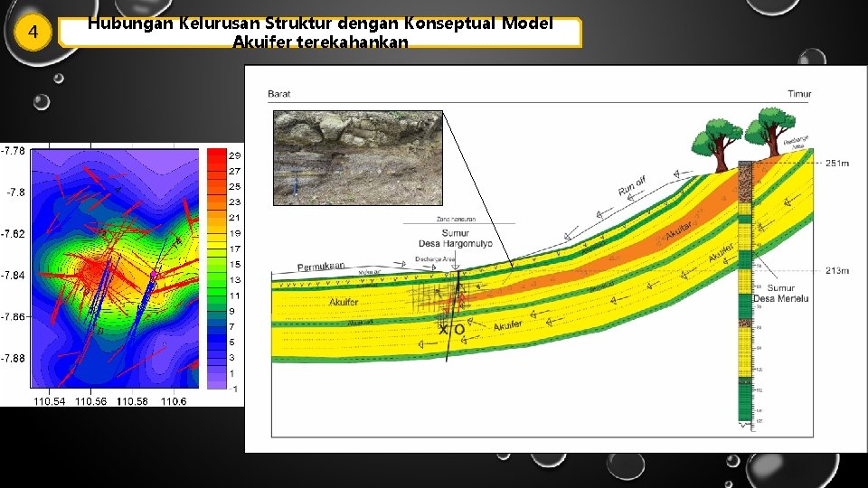This screenshot has width=868, height=488.
Task: Click latitude axis label -7.86
Action: pos(13,316)
